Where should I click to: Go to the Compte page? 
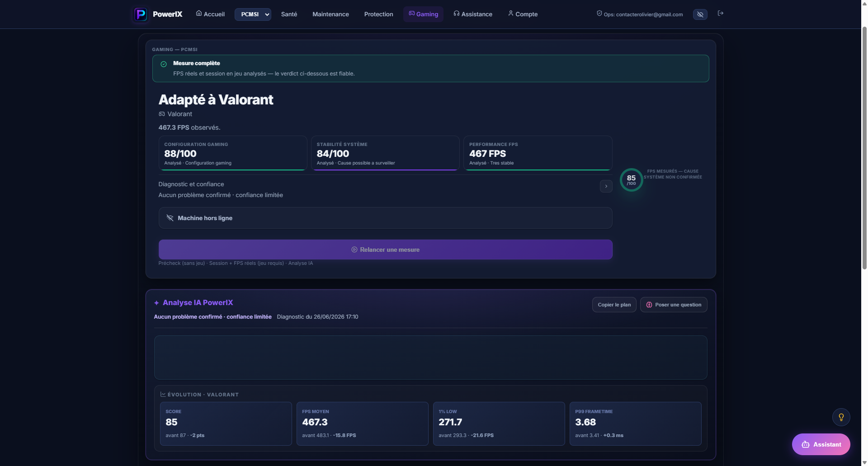click(x=523, y=14)
